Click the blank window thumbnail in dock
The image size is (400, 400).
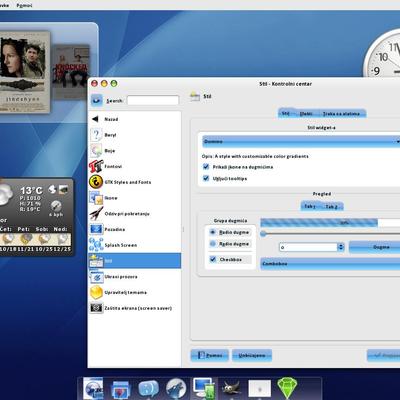260,389
